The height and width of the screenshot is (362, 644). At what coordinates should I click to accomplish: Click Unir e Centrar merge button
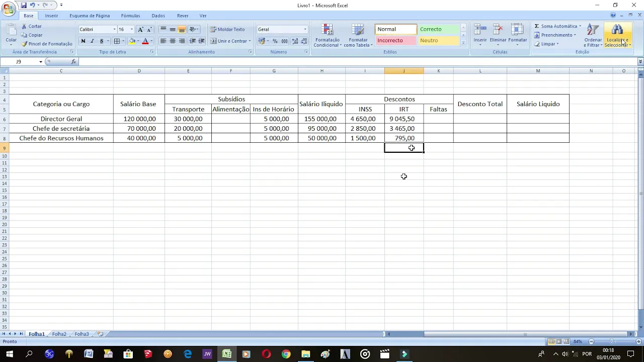[229, 41]
